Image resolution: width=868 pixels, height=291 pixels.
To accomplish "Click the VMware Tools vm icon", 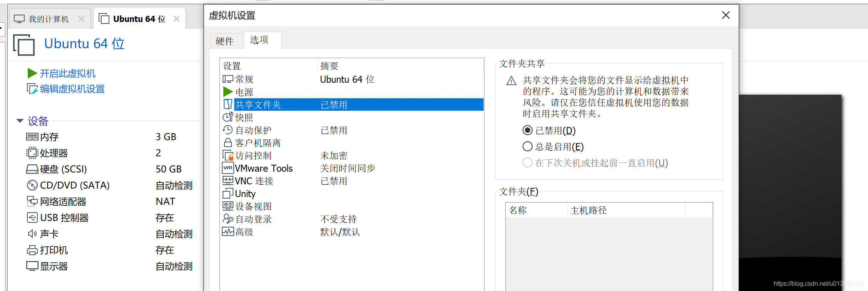I will click(x=228, y=168).
